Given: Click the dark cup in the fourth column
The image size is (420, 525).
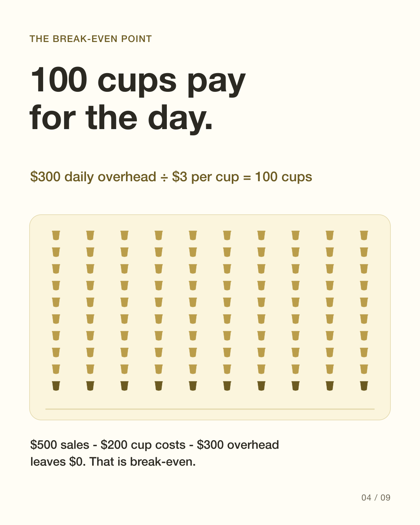Looking at the screenshot, I should 159,386.
